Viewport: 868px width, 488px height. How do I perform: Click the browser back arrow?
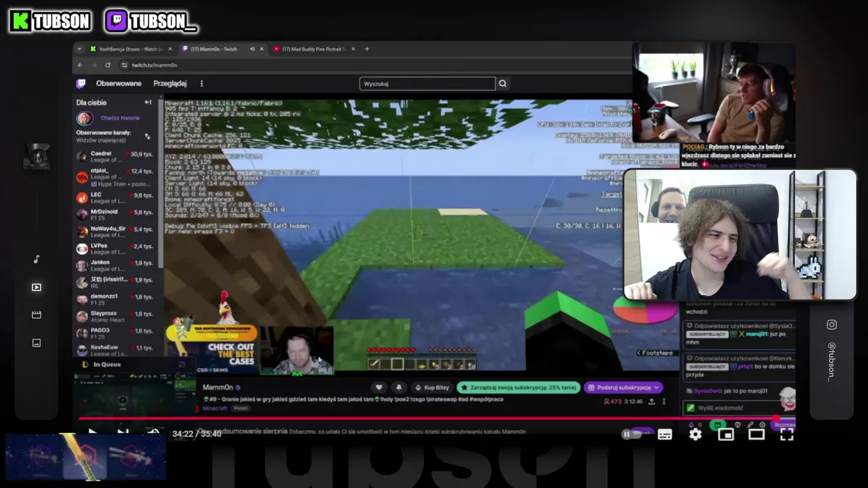(80, 65)
